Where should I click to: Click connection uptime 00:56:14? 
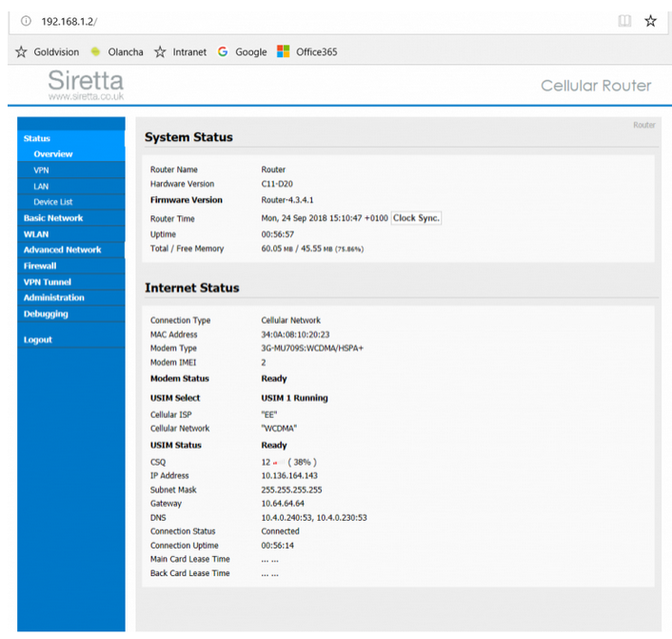coord(278,546)
